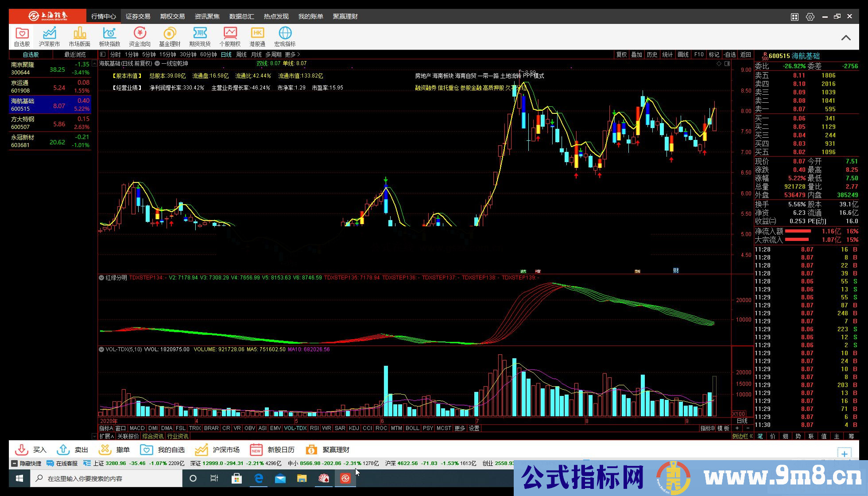The height and width of the screenshot is (496, 868).
Task: Select the BOLL indicator tab
Action: pos(412,428)
